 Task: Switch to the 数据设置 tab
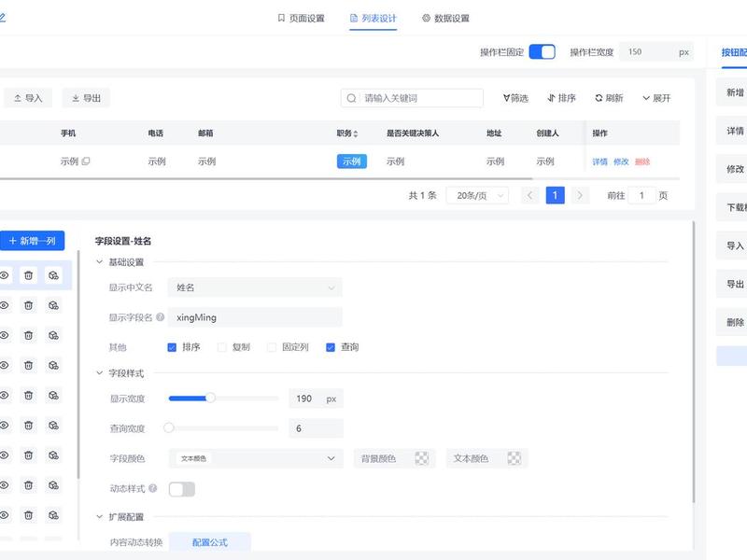click(446, 18)
